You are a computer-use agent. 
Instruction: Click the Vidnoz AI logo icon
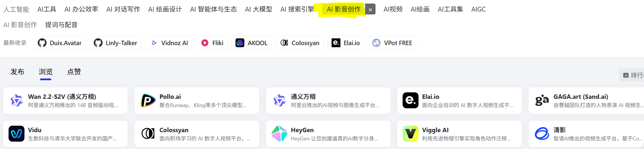[154, 43]
